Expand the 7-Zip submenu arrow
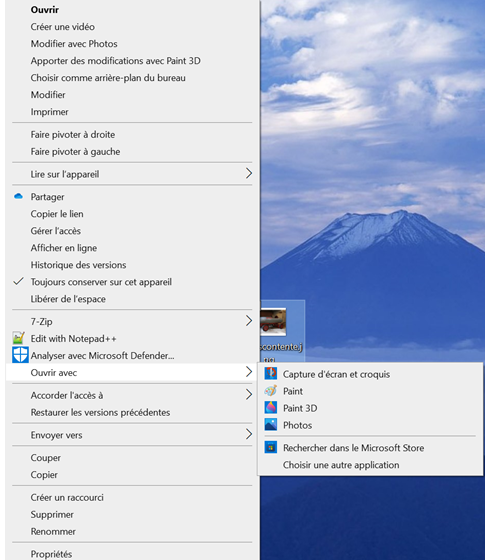490x560 pixels. click(249, 321)
